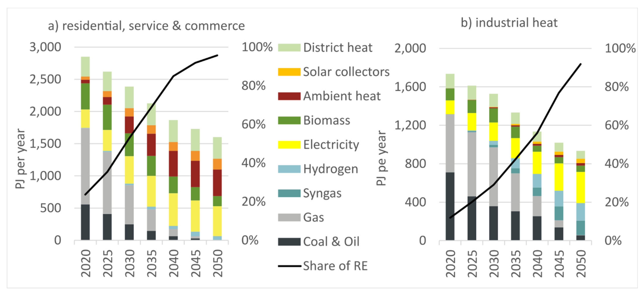The image size is (644, 295).
Task: Select the Gas gray legend swatch
Action: 289,217
